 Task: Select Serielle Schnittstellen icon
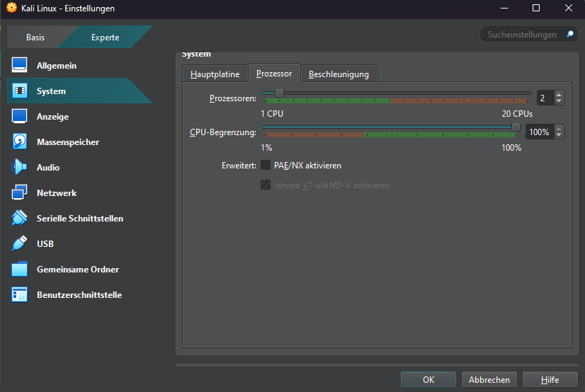(x=20, y=219)
